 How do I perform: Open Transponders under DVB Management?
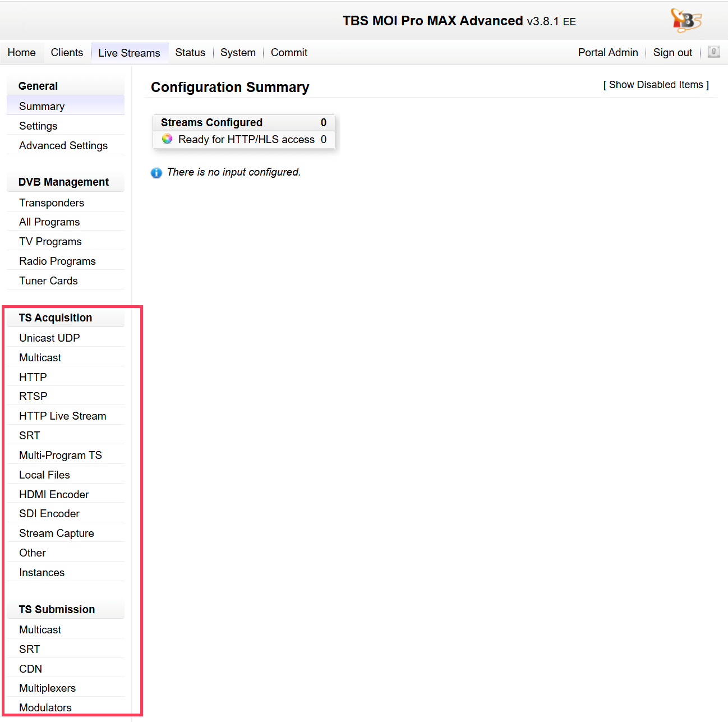coord(52,203)
